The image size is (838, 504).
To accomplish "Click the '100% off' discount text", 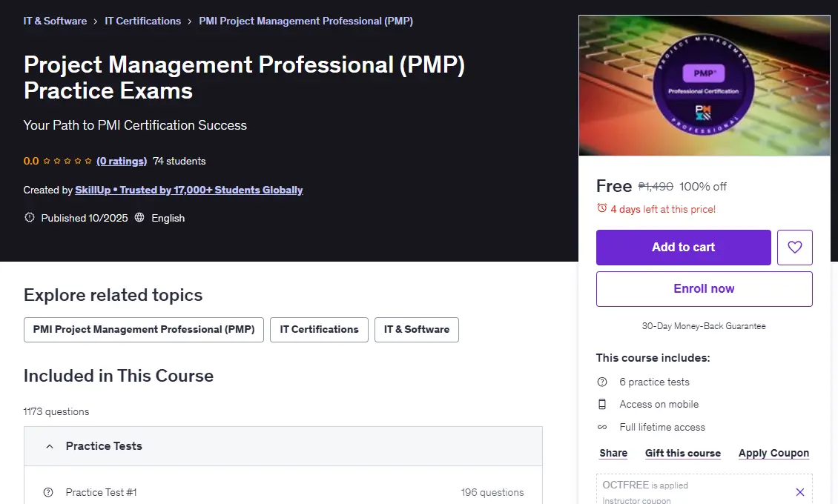I will point(703,186).
